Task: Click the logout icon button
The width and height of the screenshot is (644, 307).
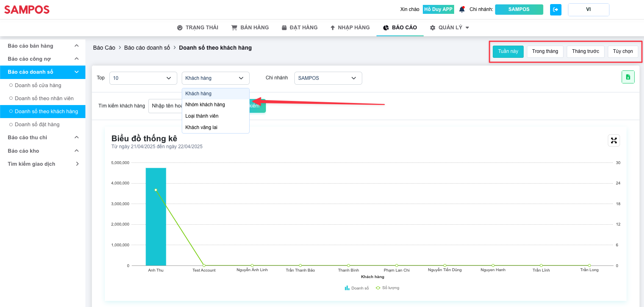Action: [x=555, y=10]
